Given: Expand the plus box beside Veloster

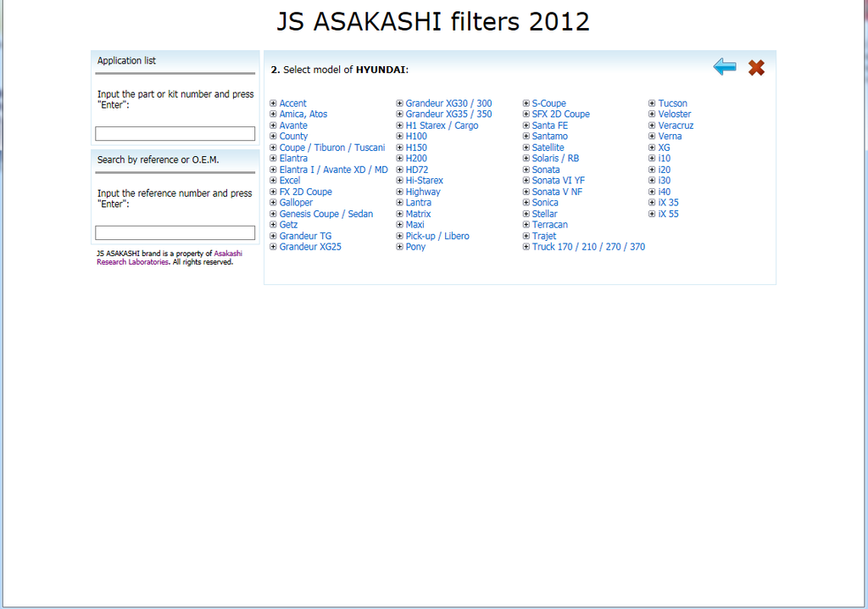Looking at the screenshot, I should [x=652, y=115].
